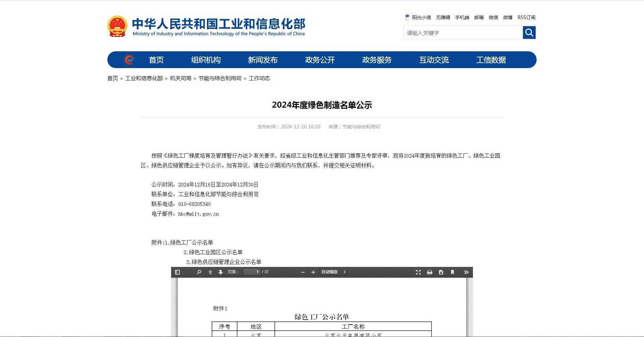
Task: Focus the 请输入关键字 search box
Action: (463, 33)
